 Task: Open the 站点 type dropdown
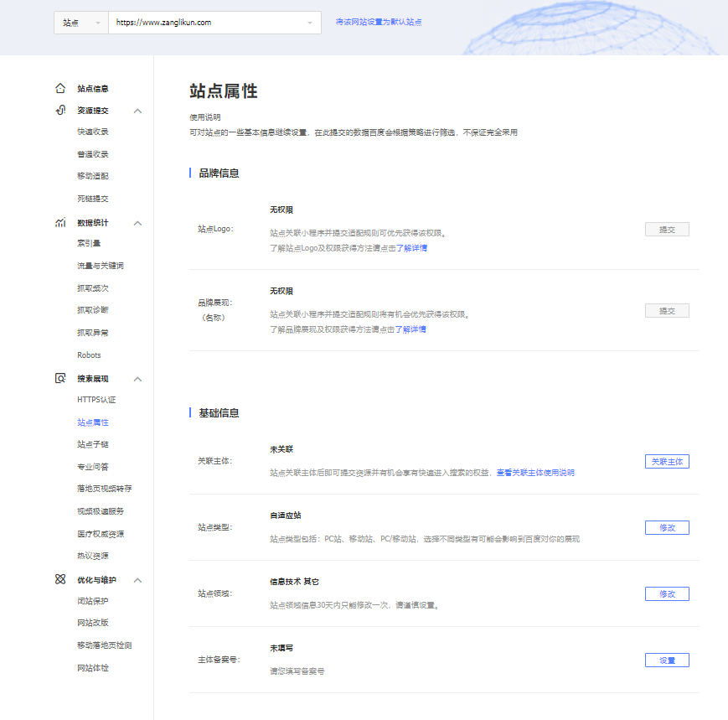click(x=80, y=23)
